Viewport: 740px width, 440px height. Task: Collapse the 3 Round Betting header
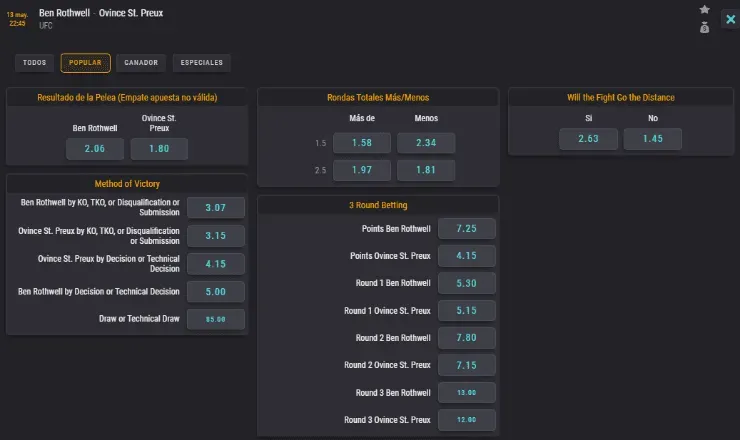(x=380, y=205)
